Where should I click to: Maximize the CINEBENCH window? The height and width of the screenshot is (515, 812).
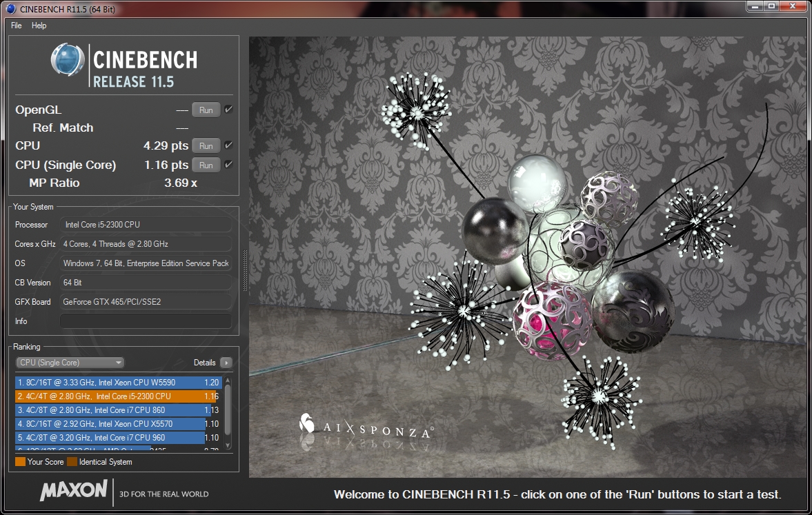click(771, 6)
